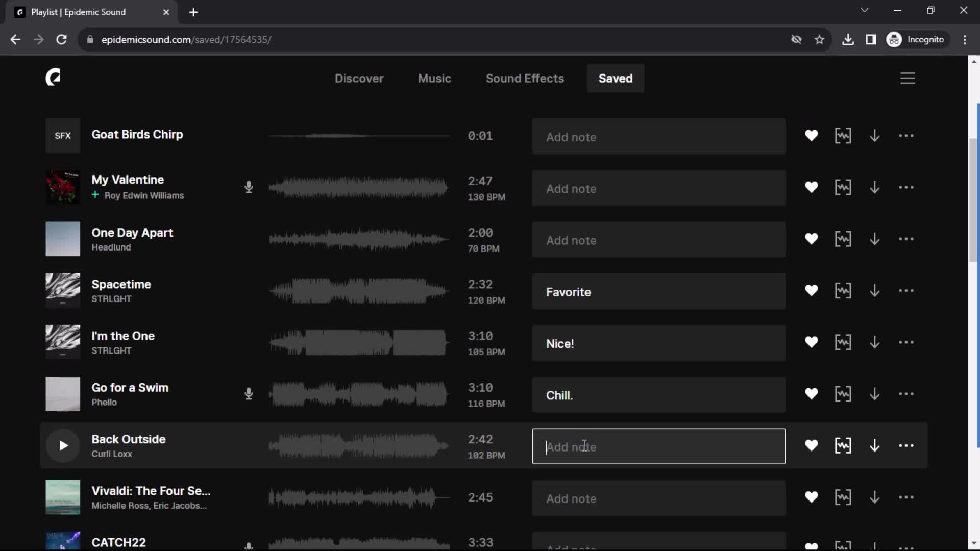Screen dimensions: 980x551
Task: Open Michelle Ross artist link
Action: click(x=120, y=506)
